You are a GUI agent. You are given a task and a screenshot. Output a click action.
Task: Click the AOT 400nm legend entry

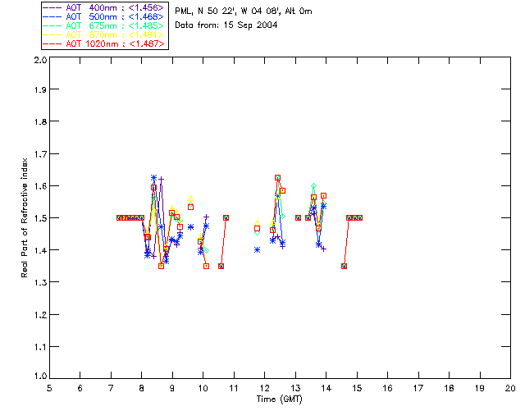pos(104,7)
